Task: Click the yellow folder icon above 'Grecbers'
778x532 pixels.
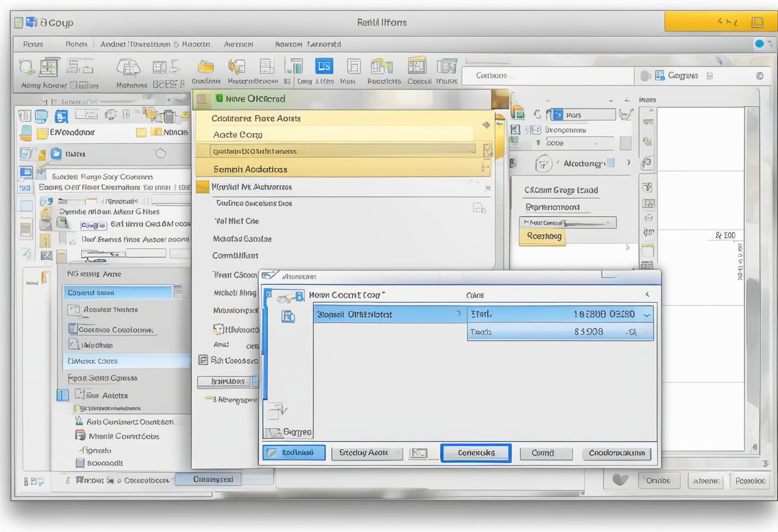Action: tap(205, 67)
